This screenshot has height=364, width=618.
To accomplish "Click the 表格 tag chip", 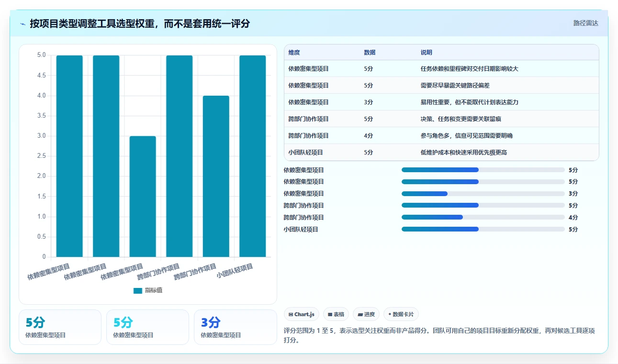I will click(x=336, y=314).
